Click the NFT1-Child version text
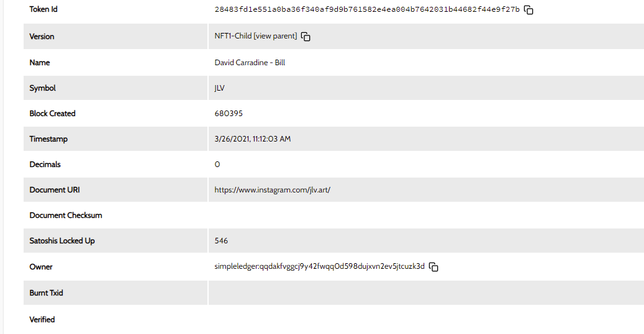This screenshot has width=644, height=334. click(233, 36)
